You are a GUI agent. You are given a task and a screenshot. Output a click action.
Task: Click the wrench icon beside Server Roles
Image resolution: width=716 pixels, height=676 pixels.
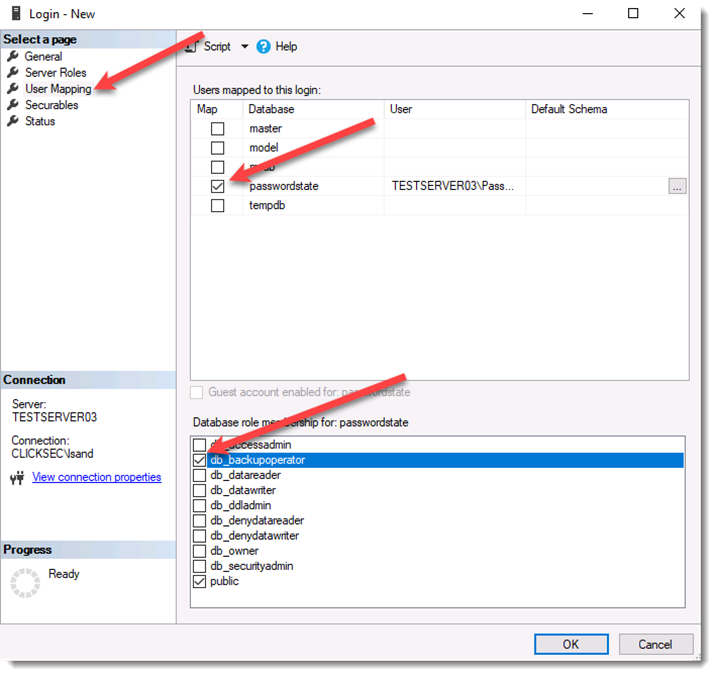13,72
